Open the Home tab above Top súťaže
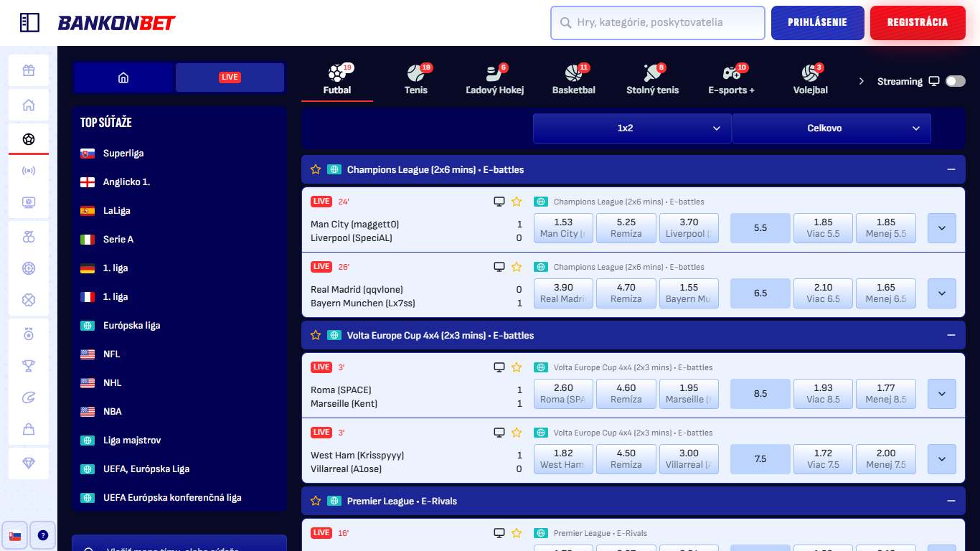This screenshot has height=551, width=980. point(123,77)
